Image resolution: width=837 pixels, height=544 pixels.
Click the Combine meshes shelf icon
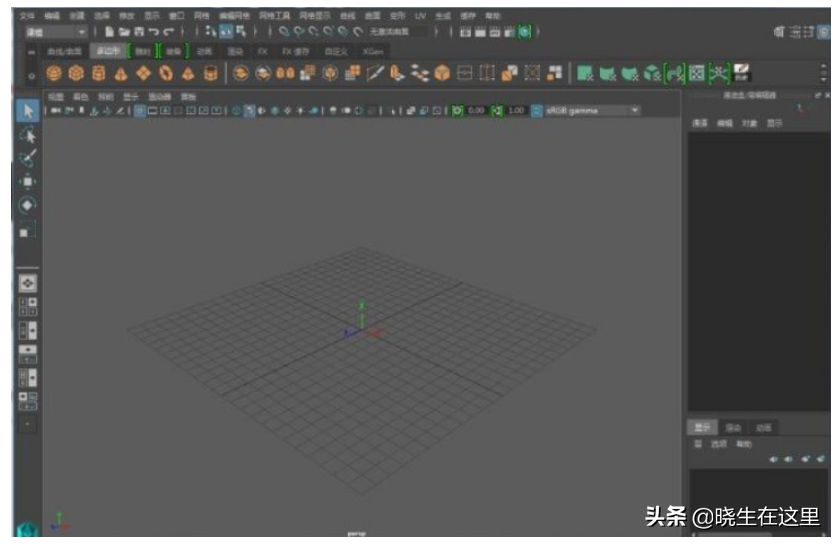[x=241, y=73]
